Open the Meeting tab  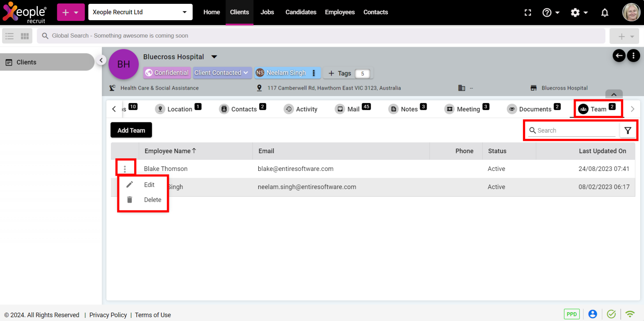(x=467, y=109)
